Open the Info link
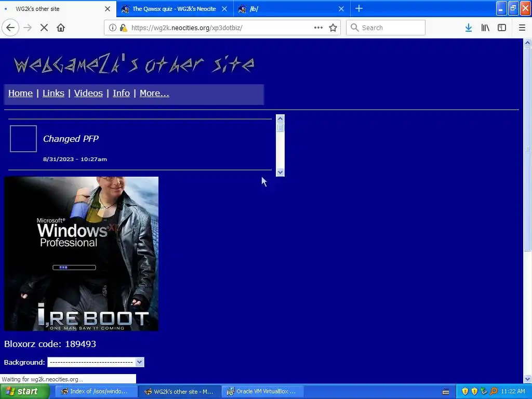This screenshot has width=532, height=399. (x=121, y=93)
